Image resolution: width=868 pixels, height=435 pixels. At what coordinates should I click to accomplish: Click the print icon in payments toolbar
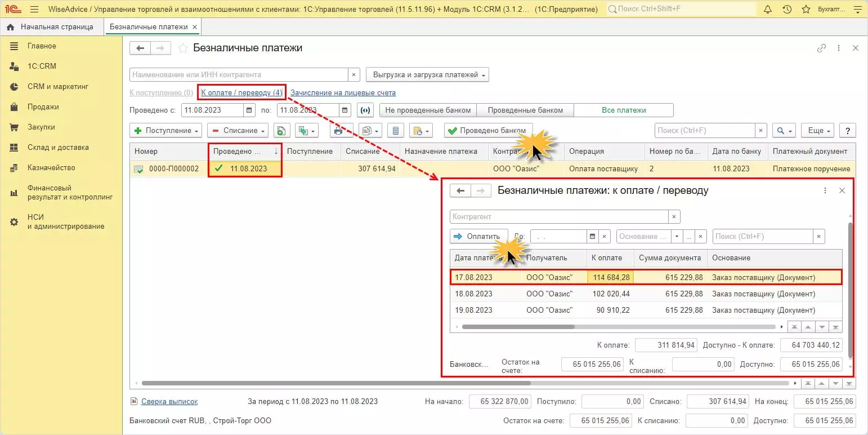click(338, 131)
